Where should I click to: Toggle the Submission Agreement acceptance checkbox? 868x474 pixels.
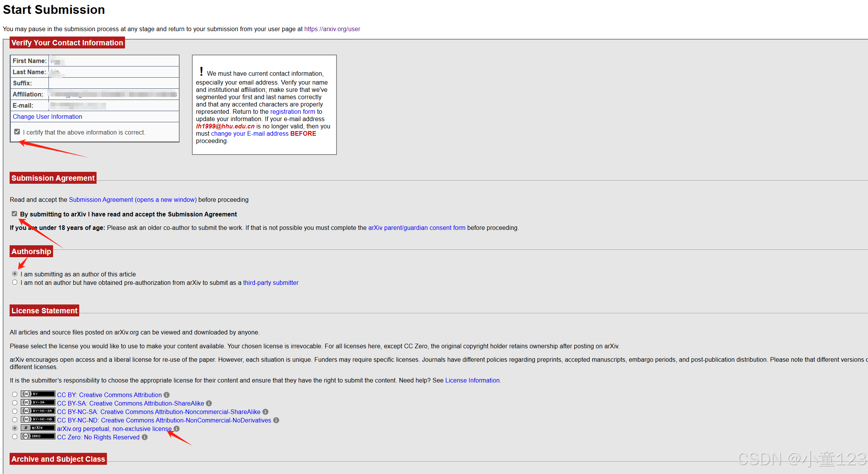click(x=14, y=214)
